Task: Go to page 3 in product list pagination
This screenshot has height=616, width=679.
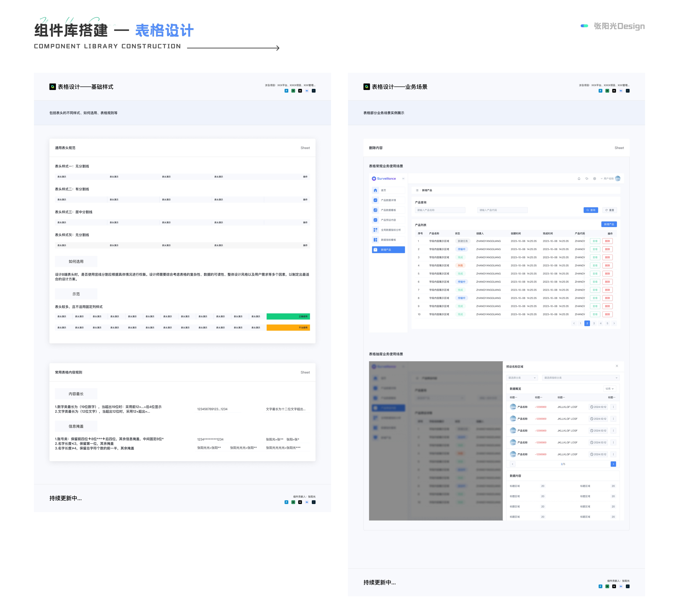Action: click(594, 324)
